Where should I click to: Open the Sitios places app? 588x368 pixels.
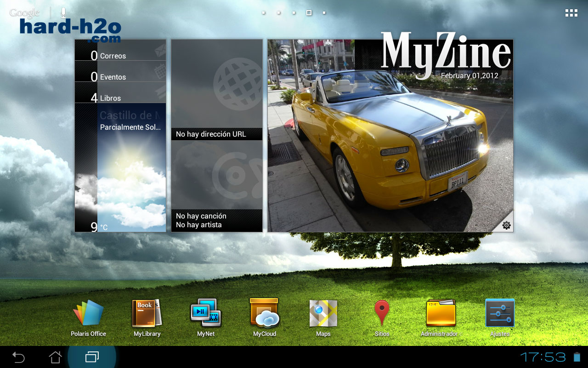coord(382,318)
